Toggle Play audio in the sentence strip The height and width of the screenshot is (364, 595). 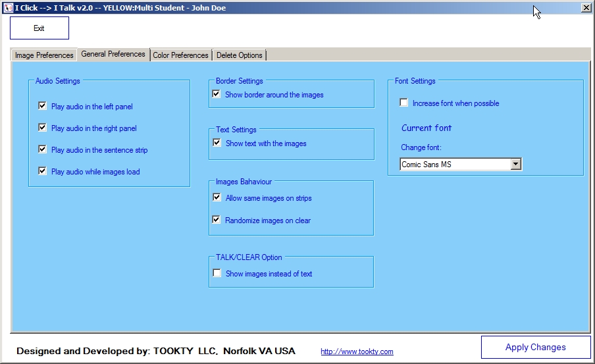[43, 149]
